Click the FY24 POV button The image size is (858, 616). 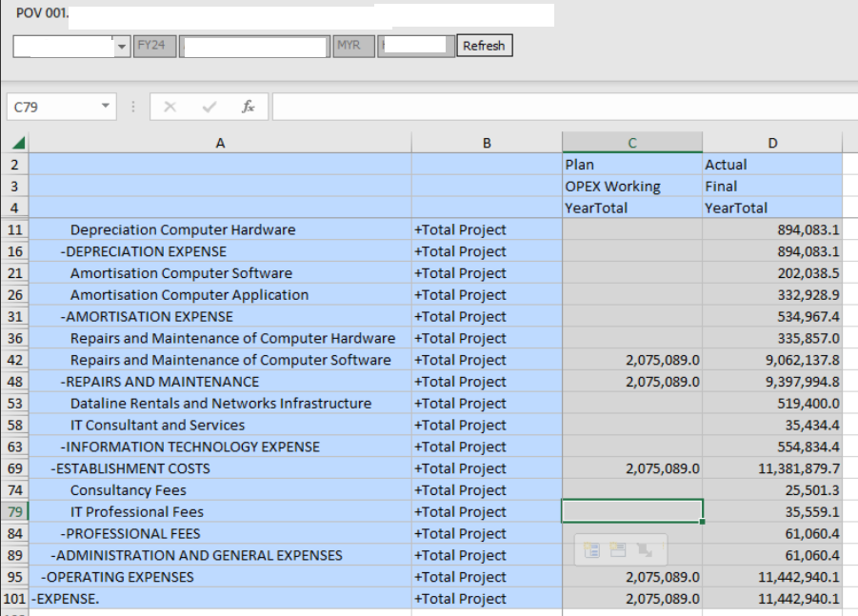[156, 46]
